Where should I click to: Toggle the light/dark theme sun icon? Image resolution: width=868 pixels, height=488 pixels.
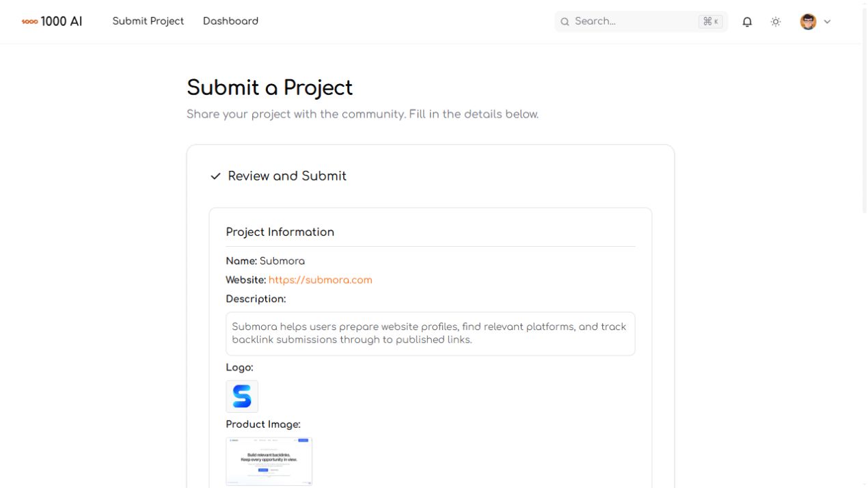[776, 22]
